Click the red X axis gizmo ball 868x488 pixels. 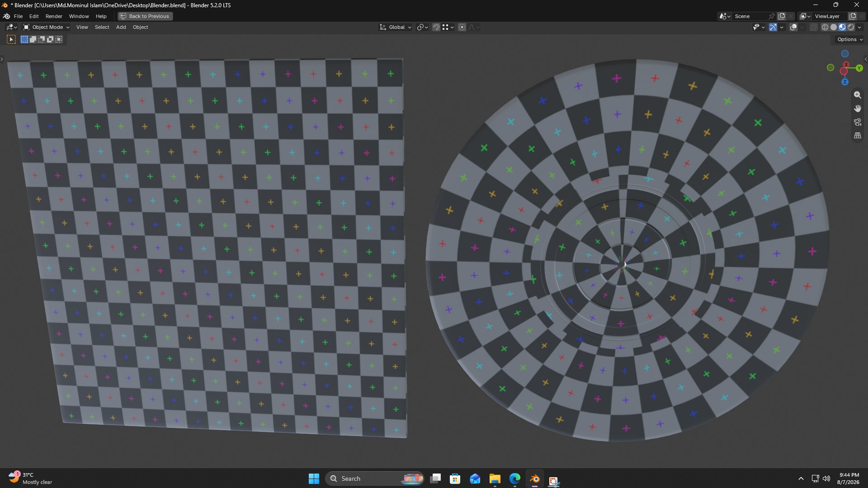tap(846, 65)
